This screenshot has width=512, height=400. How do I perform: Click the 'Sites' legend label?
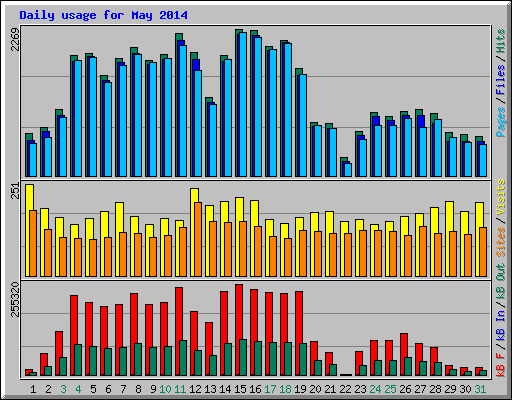(500, 242)
